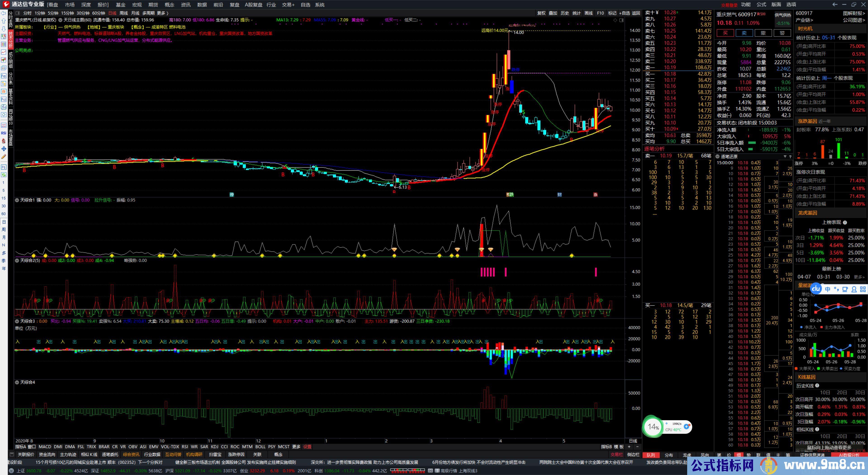Click the round chevron icon in bottom status bar
Image resolution: width=868 pixels, height=475 pixels.
click(x=11, y=471)
